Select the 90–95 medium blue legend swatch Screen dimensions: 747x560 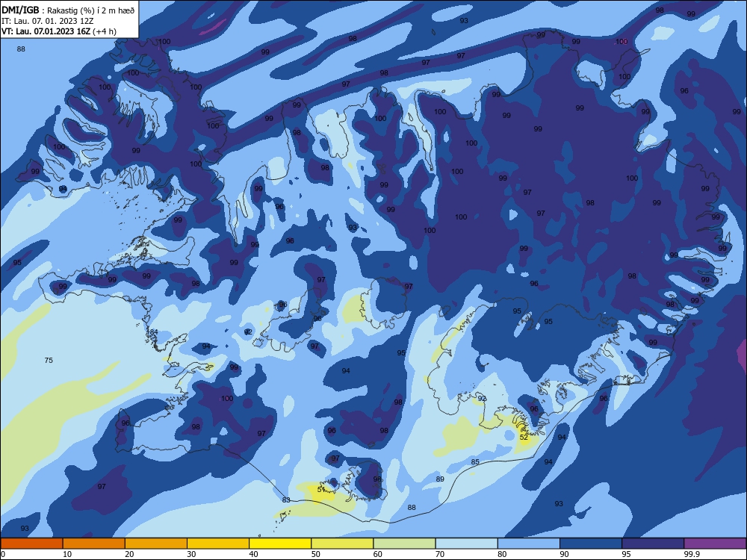[x=591, y=544]
